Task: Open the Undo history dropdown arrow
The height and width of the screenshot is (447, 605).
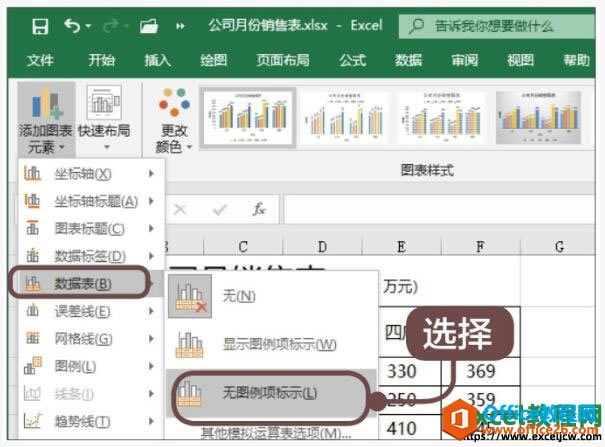Action: [x=88, y=26]
